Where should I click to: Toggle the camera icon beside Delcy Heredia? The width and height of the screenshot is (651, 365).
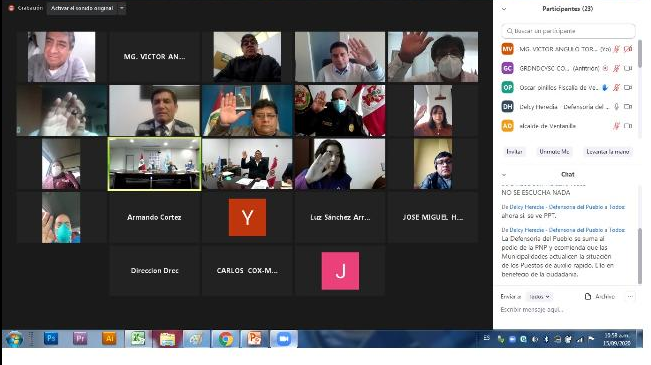(x=628, y=107)
